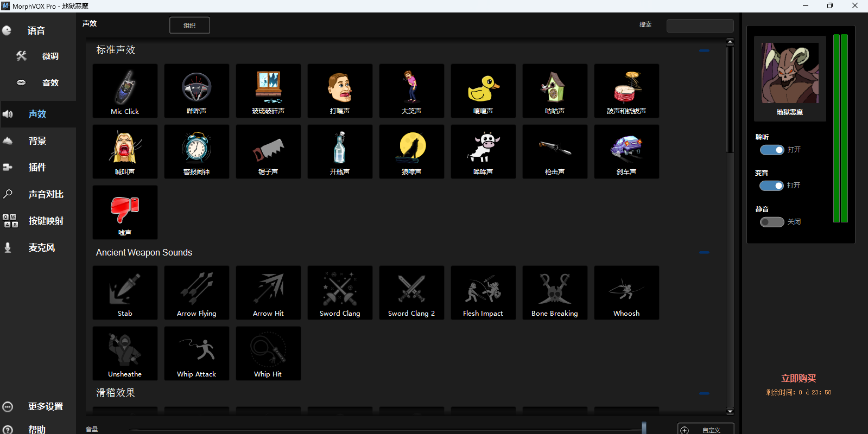Turn off the 聆听 listen toggle
Screen dimensions: 868x434
[771, 150]
